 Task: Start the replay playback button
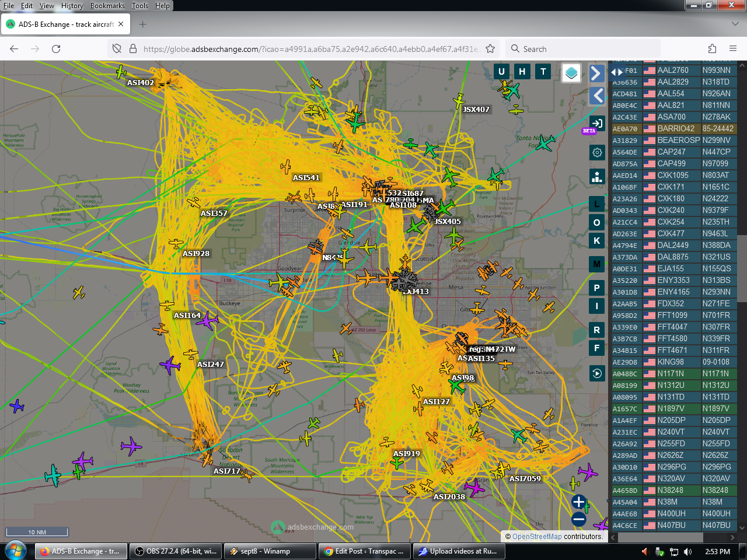(596, 373)
